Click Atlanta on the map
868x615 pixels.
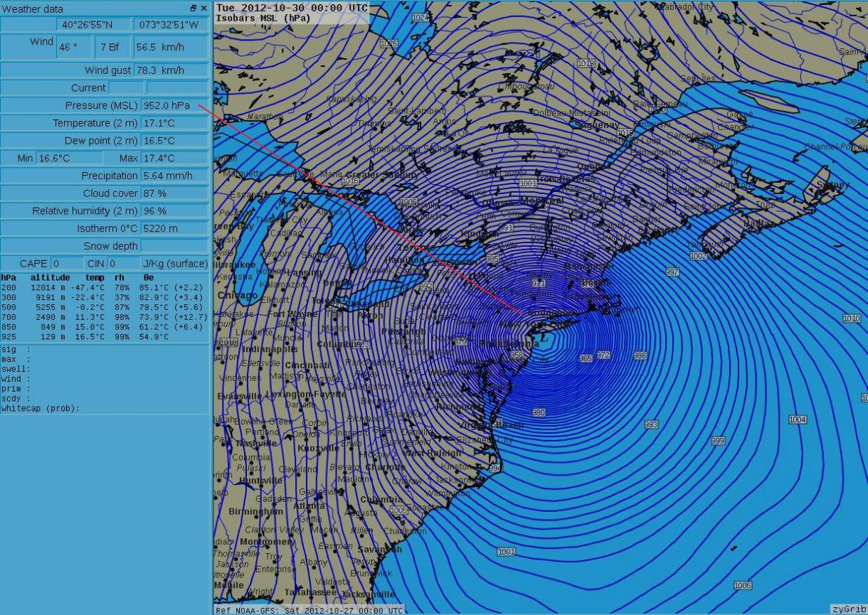tap(309, 506)
